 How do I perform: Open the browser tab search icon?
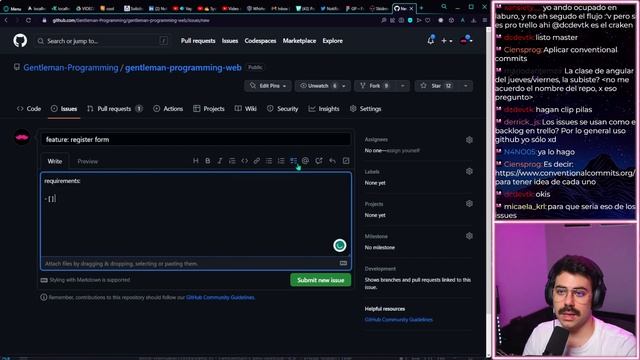coord(444,7)
